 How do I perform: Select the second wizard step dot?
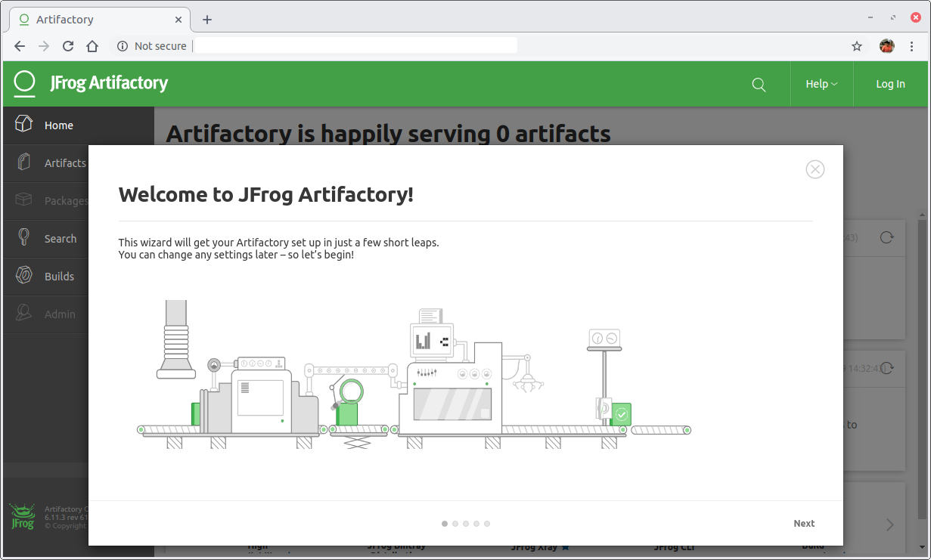pos(455,523)
